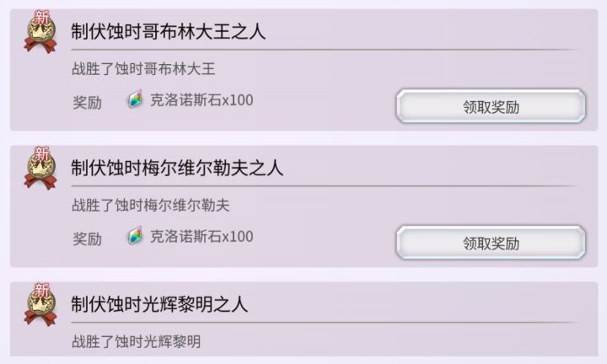Select the title 制伏蚀时哥布林大王之人
The width and height of the screenshot is (607, 364).
169,32
